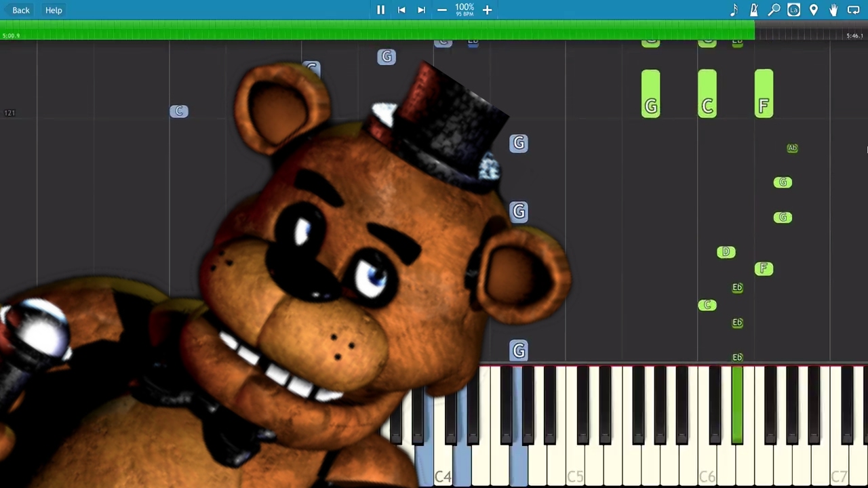This screenshot has height=488, width=868.
Task: Enable the loop icon
Action: click(854, 10)
